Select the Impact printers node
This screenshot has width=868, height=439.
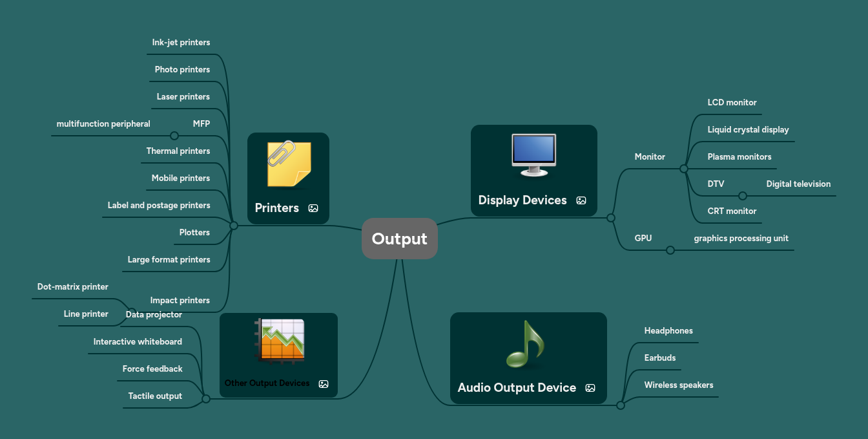[x=180, y=301]
